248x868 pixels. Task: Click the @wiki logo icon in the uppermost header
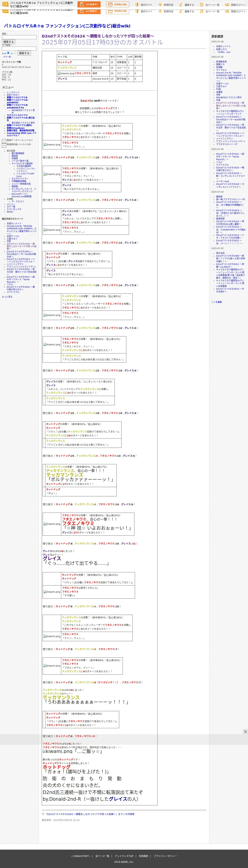point(5,4)
